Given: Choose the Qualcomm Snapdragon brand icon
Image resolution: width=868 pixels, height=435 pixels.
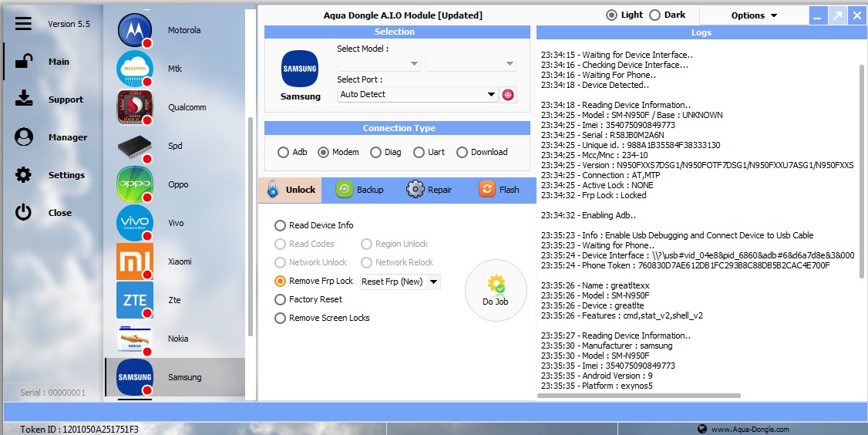Looking at the screenshot, I should coord(135,107).
